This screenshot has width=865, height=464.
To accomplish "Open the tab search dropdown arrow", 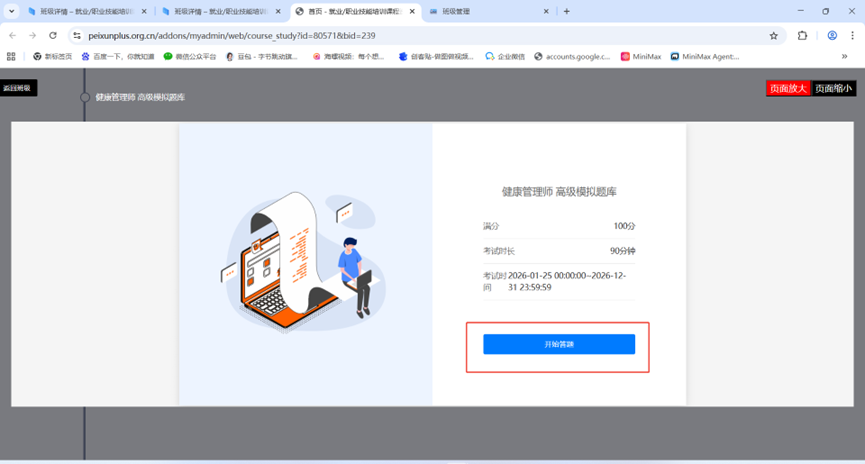I will tap(12, 11).
